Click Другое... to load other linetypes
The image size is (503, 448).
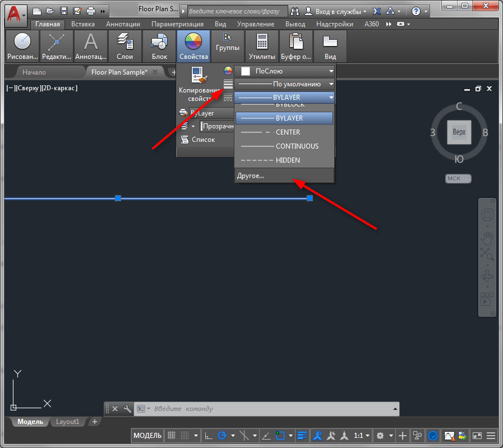coord(251,175)
